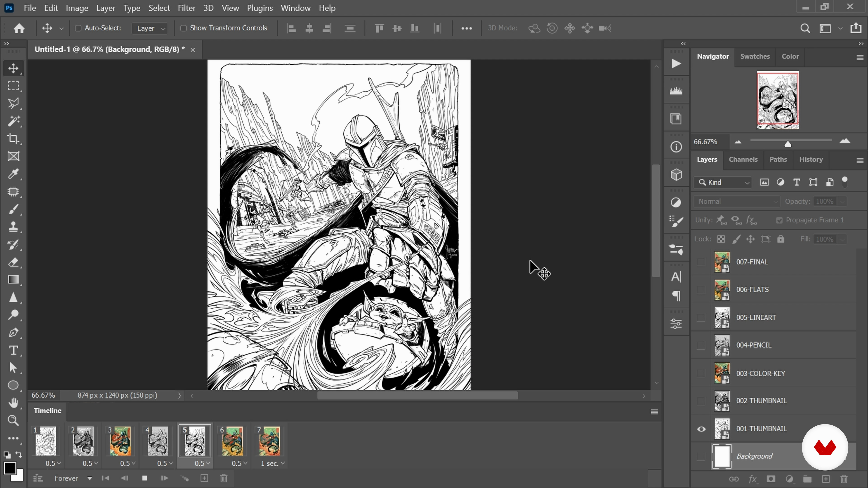Open frame 1 delay dropdown

(x=53, y=463)
